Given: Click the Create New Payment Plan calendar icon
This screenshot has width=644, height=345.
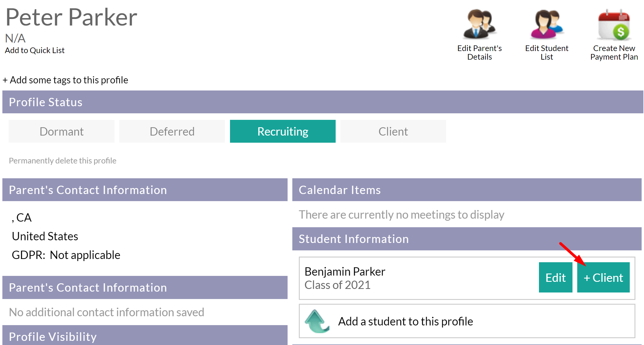Looking at the screenshot, I should click(x=614, y=25).
